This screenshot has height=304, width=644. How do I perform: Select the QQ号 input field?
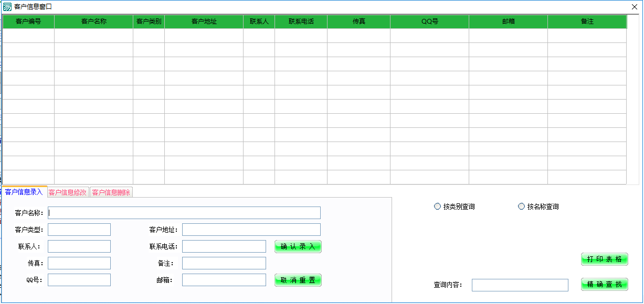click(x=79, y=280)
